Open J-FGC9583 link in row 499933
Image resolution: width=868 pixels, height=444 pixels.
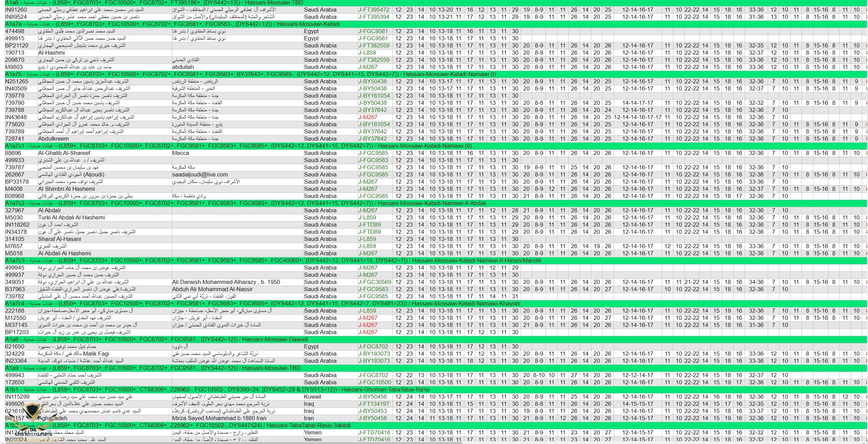tap(373, 160)
